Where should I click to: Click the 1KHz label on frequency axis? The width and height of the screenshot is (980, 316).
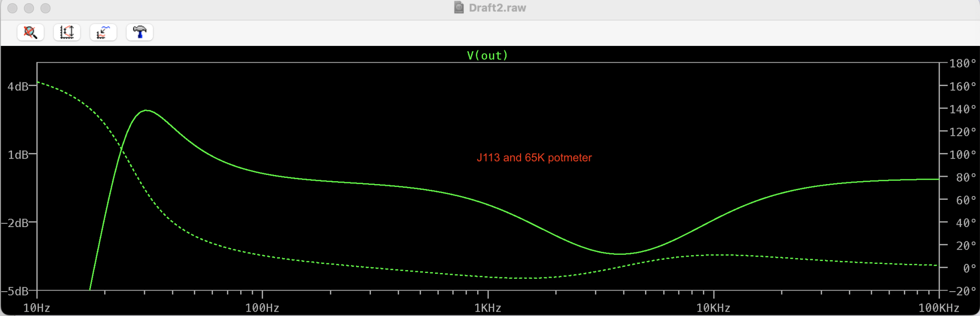pyautogui.click(x=488, y=308)
